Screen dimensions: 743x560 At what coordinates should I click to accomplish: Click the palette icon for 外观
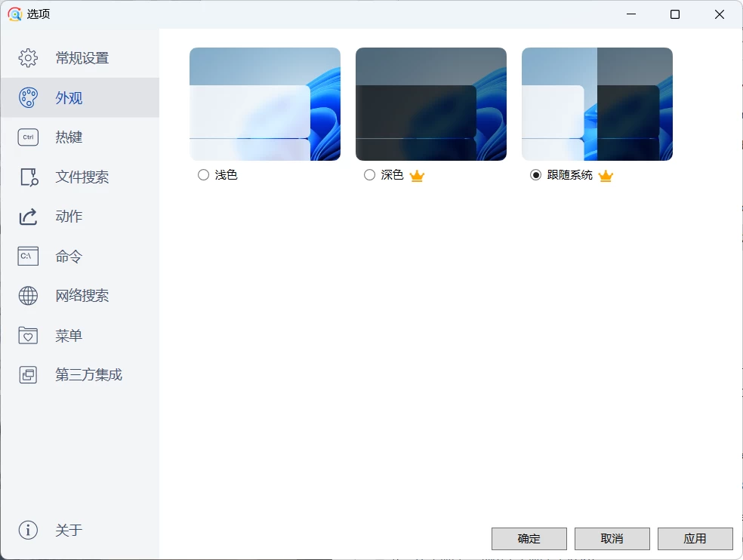click(x=28, y=97)
